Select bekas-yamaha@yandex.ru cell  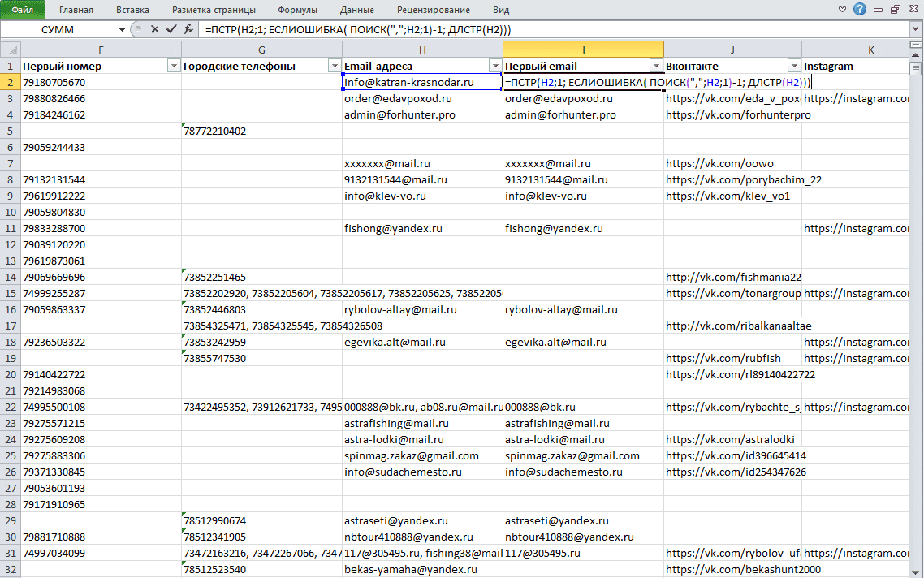[422, 569]
